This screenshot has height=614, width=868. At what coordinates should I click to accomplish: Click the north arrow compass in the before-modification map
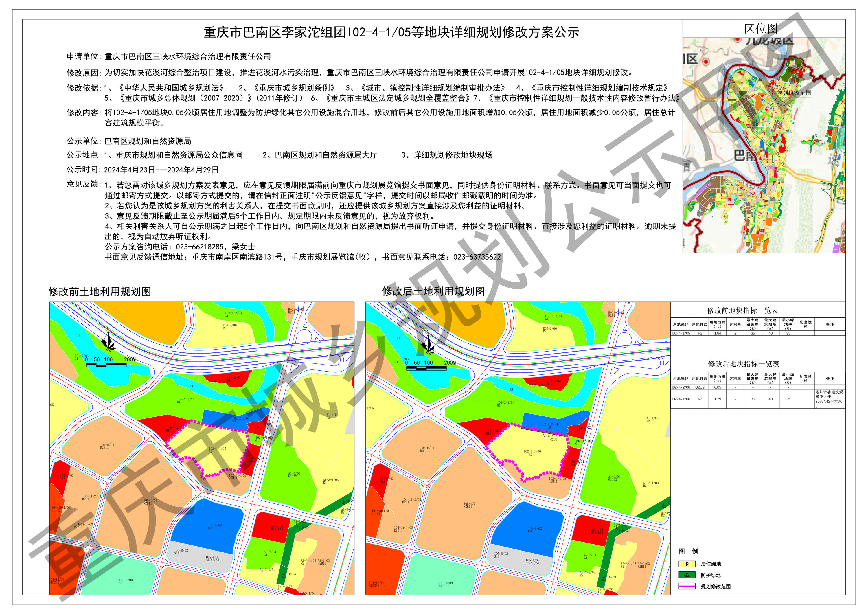tap(108, 340)
